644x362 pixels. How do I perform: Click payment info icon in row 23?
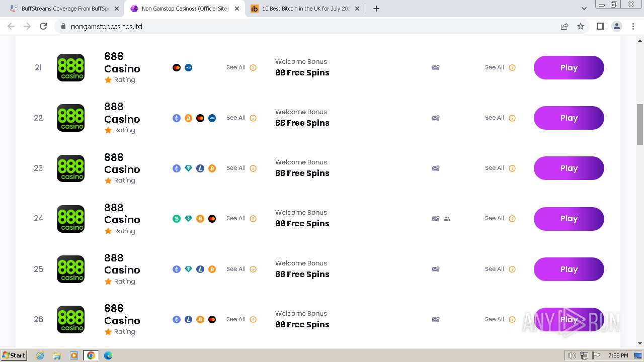coord(253,168)
